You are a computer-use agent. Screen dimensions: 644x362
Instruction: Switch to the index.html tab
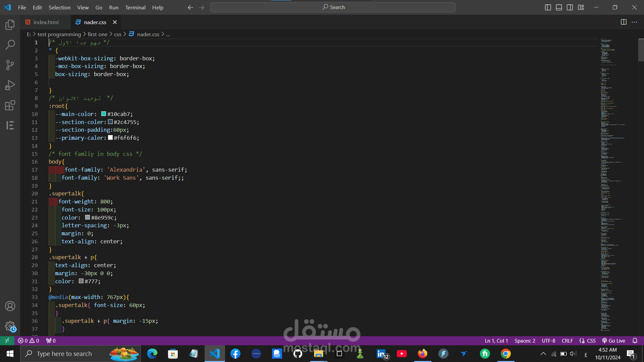point(46,22)
